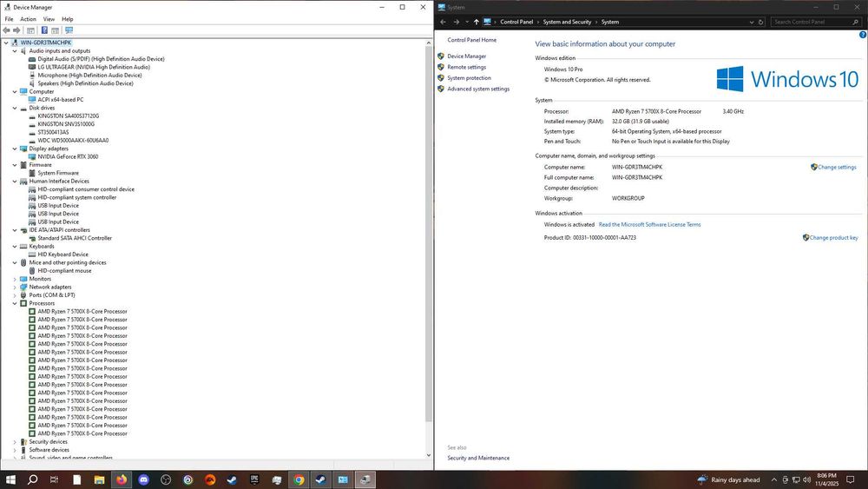Select HID-compliant mouse

64,271
